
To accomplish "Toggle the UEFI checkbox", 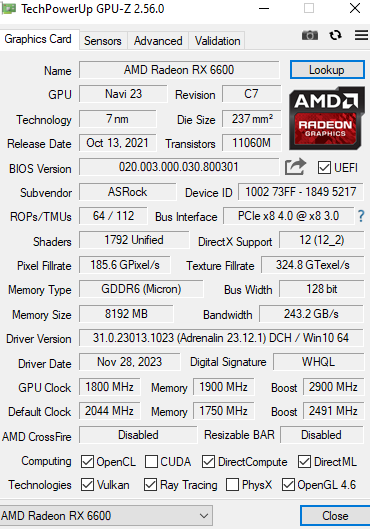I will point(324,168).
